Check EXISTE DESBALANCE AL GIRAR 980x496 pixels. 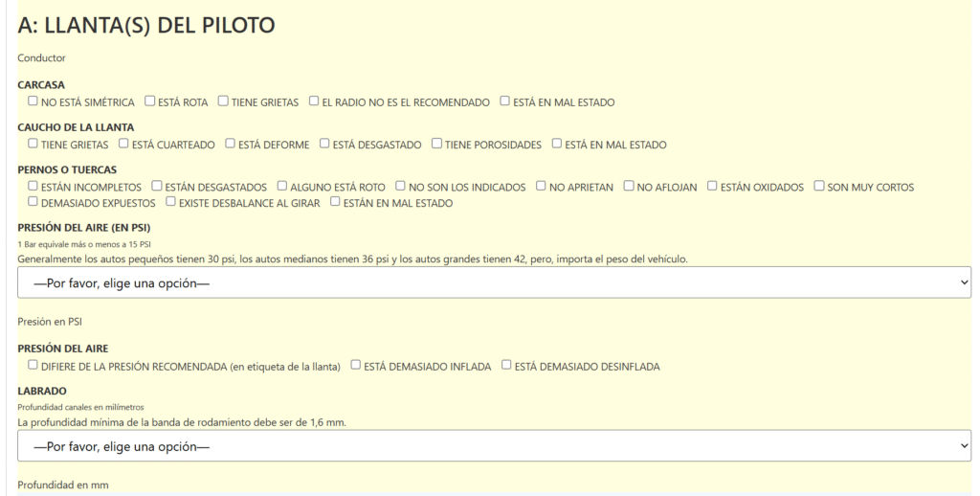click(x=170, y=201)
